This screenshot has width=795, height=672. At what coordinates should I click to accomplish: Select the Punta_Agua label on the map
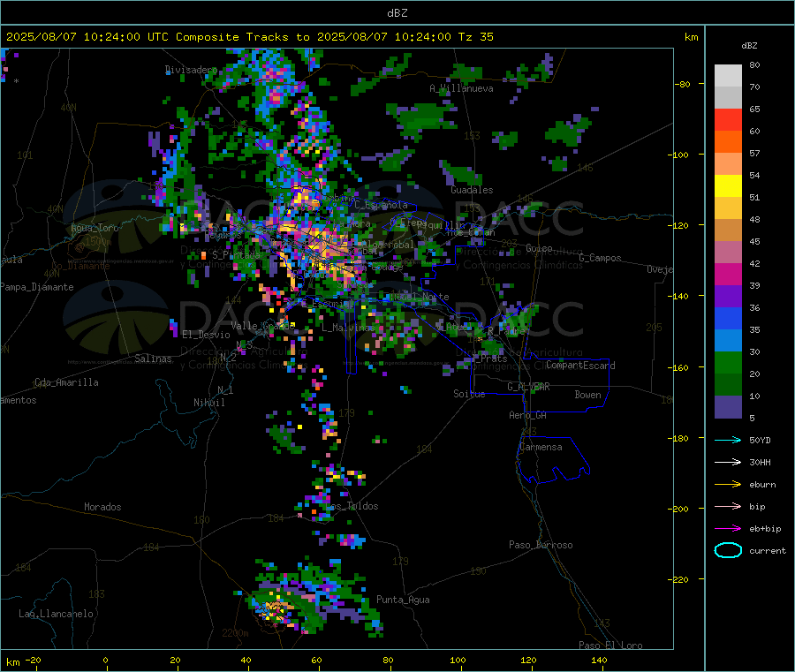[403, 600]
